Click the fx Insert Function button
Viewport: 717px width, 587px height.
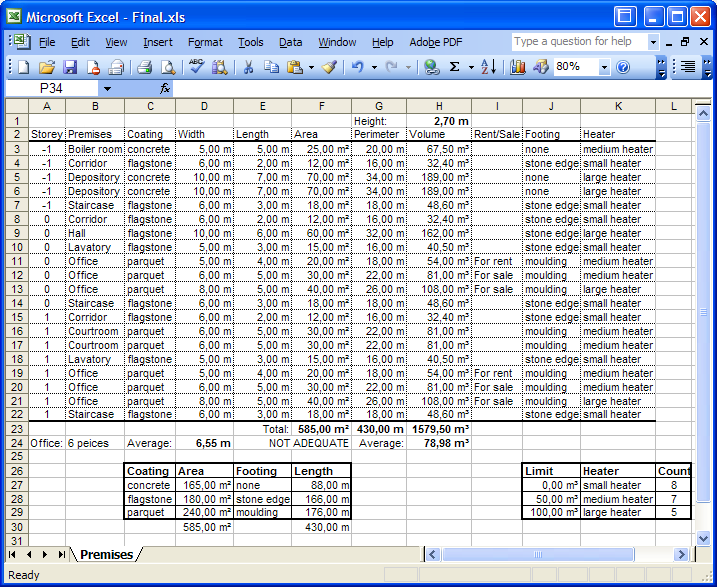(x=165, y=88)
